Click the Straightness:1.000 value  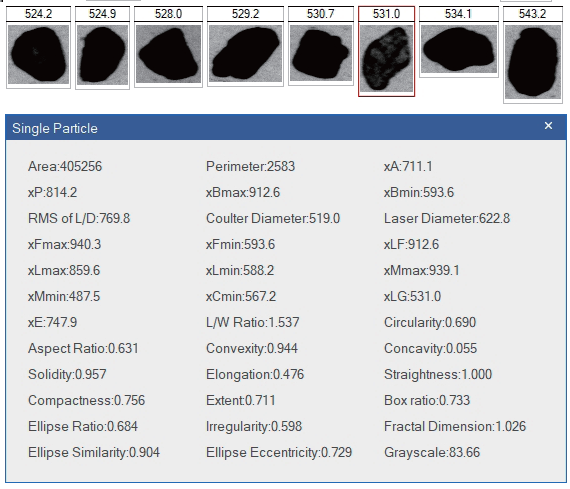[438, 374]
